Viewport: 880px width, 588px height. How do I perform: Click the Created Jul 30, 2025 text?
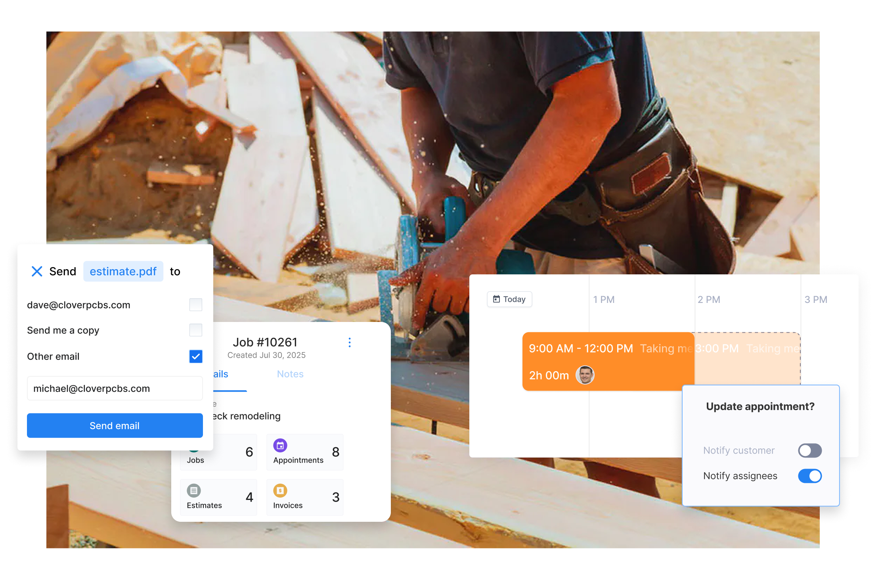[x=266, y=355]
